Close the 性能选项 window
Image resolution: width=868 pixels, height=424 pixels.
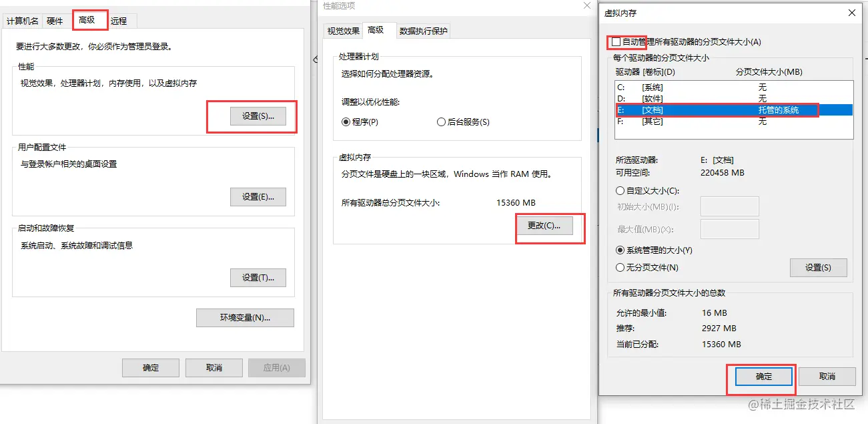coord(586,5)
